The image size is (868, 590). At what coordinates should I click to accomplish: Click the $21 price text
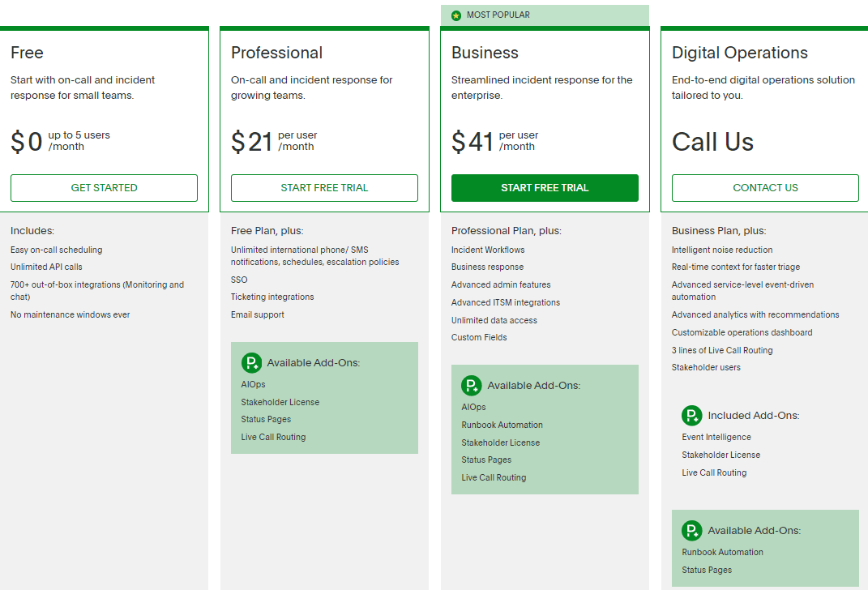pyautogui.click(x=251, y=142)
